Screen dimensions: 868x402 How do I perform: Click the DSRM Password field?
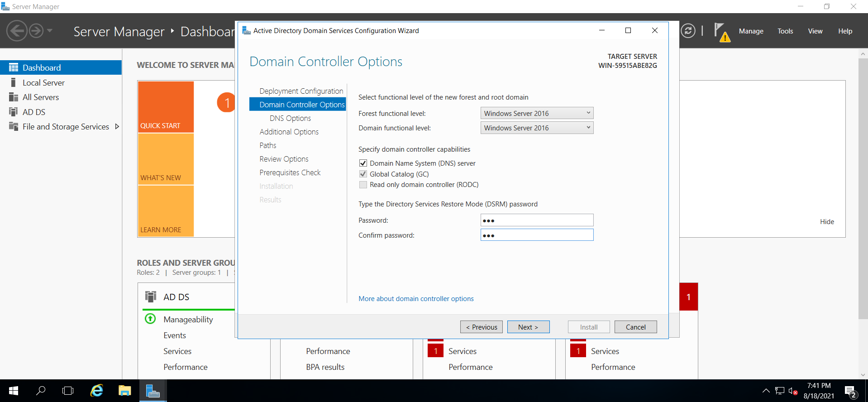point(537,220)
